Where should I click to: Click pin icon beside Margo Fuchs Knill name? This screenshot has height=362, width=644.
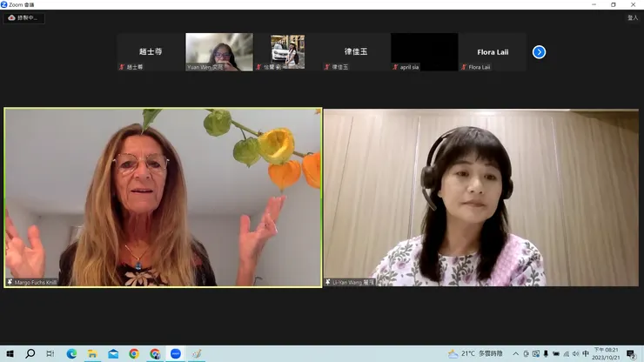point(10,282)
